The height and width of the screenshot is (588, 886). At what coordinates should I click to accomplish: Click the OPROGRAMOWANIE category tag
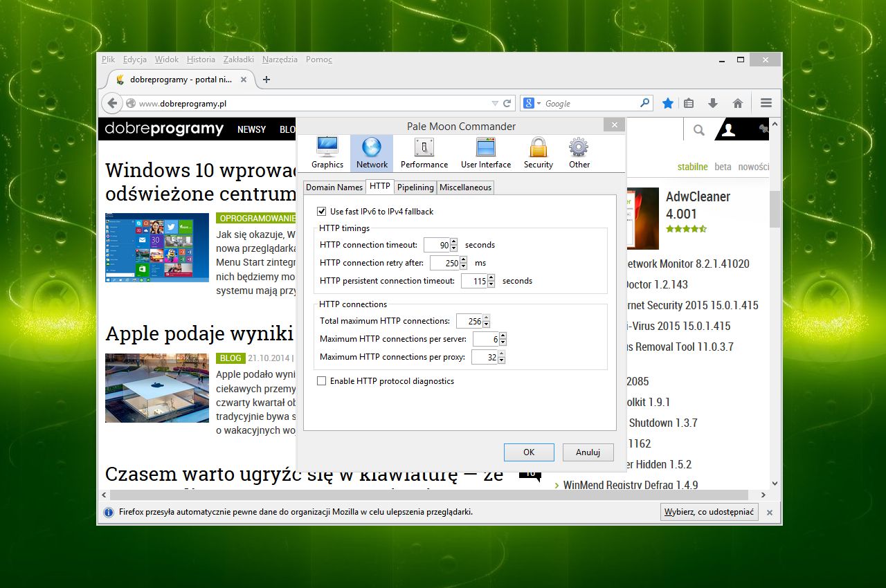257,218
